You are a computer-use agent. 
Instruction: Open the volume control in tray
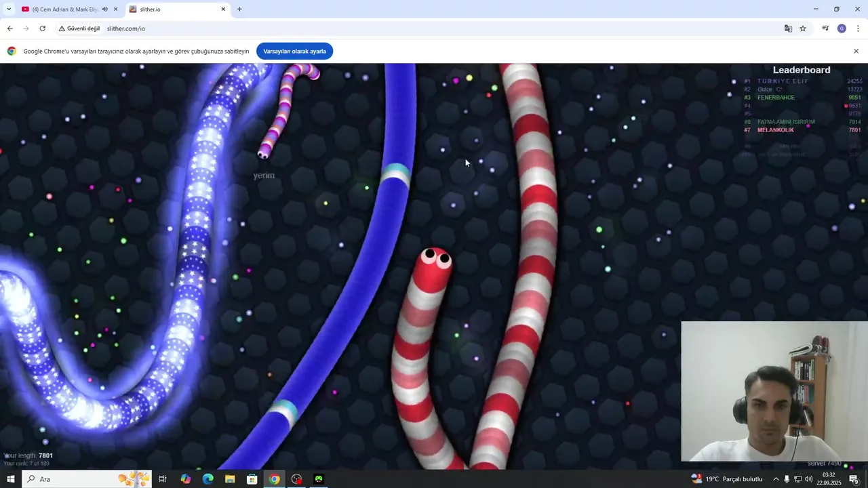point(808,479)
